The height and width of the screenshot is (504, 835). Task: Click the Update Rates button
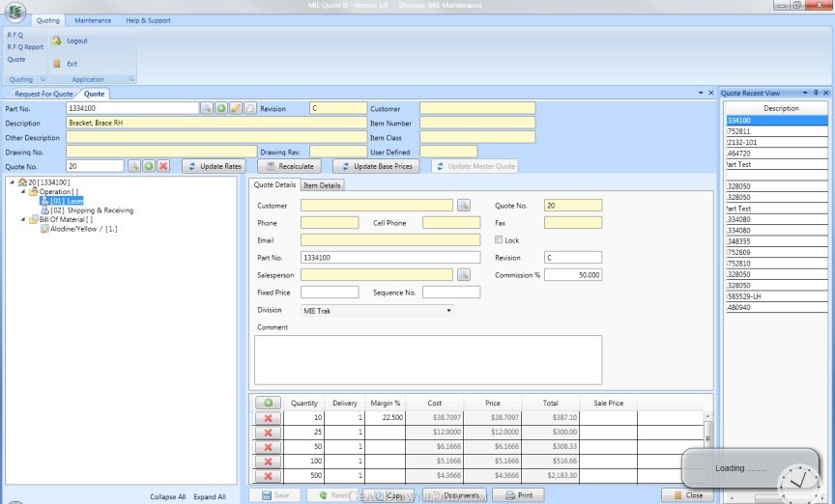coord(214,166)
